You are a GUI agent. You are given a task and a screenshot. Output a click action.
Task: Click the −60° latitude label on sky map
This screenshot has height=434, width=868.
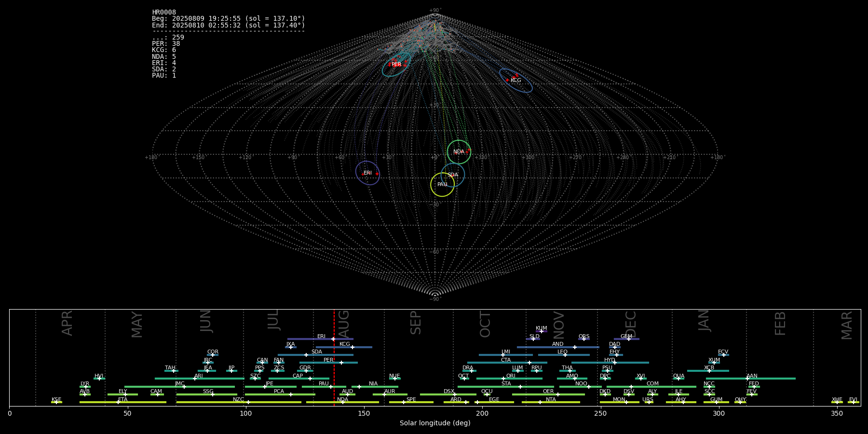435,252
